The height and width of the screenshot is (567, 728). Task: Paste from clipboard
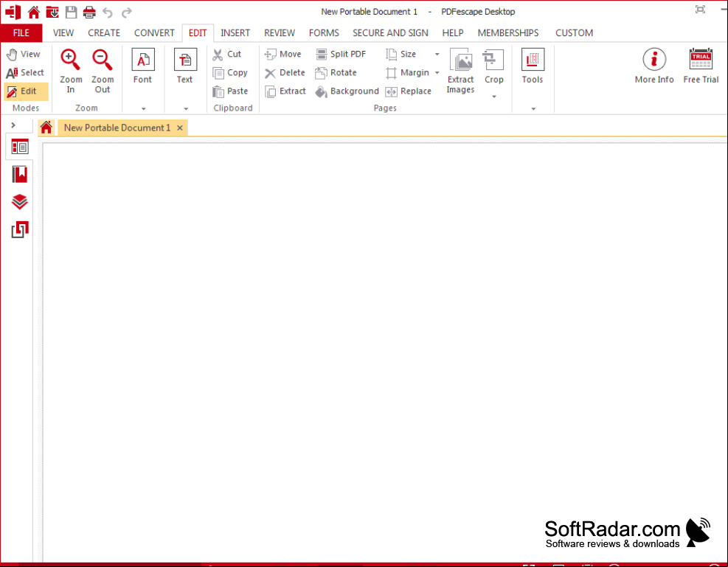(x=230, y=91)
